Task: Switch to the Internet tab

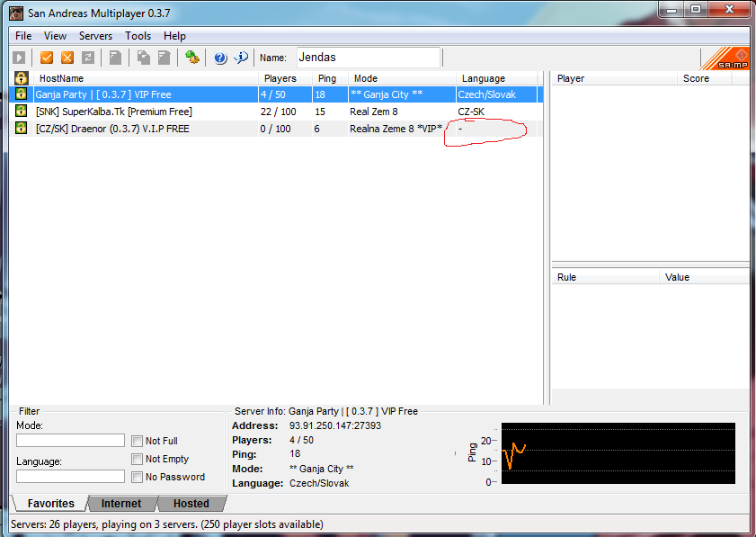Action: pos(120,504)
